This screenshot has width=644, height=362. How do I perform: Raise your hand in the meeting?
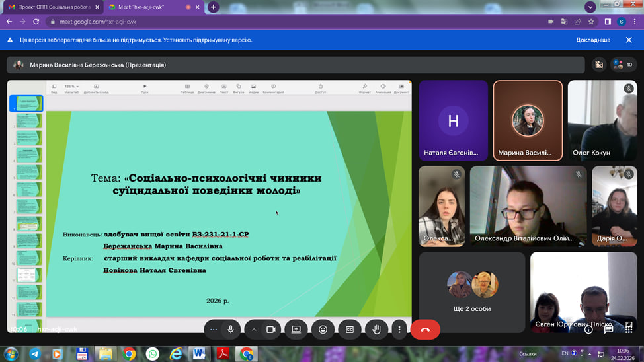(x=376, y=329)
